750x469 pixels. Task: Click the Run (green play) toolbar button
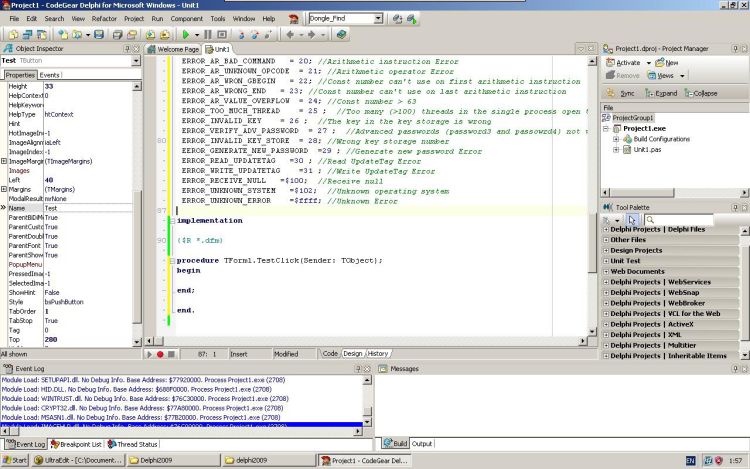click(x=186, y=34)
